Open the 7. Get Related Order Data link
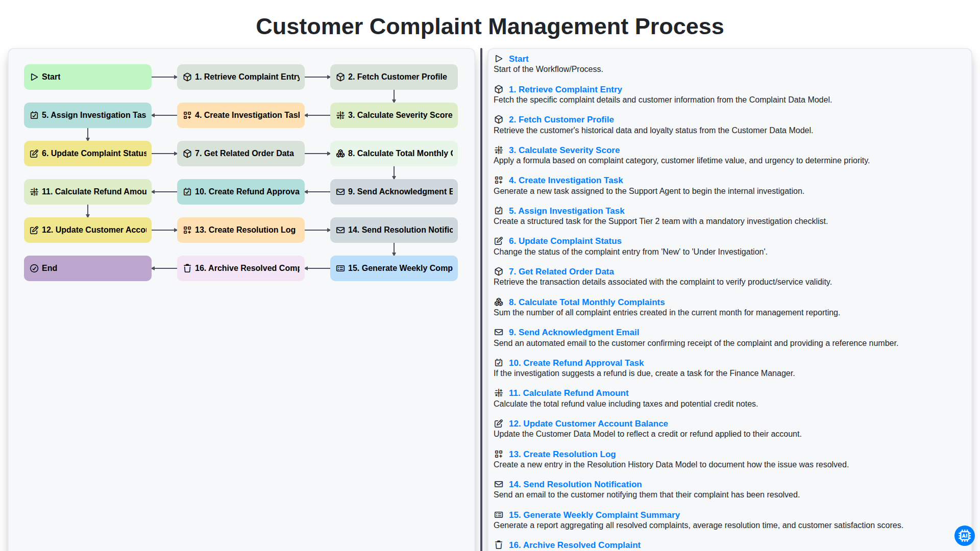980x551 pixels. pos(561,271)
